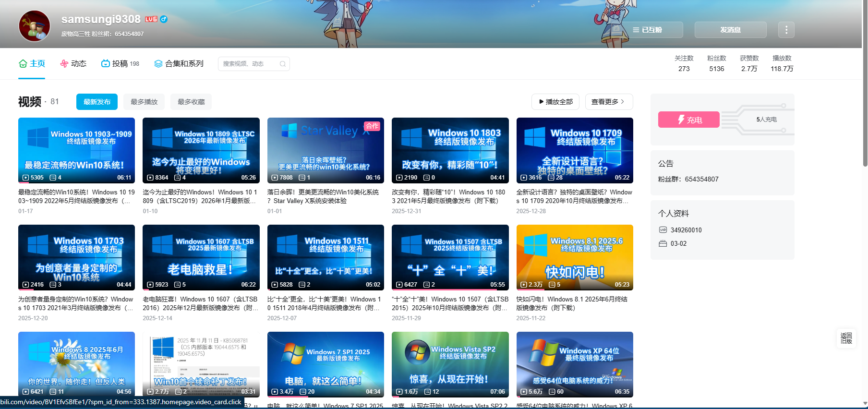
Task: Open the Windows 10 1903~1909 video thumbnail
Action: tap(76, 150)
